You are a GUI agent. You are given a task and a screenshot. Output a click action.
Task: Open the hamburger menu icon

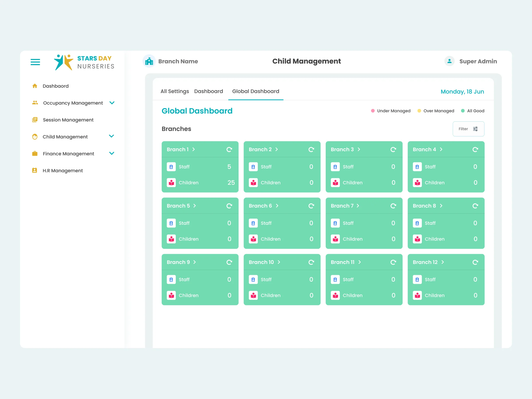[35, 62]
